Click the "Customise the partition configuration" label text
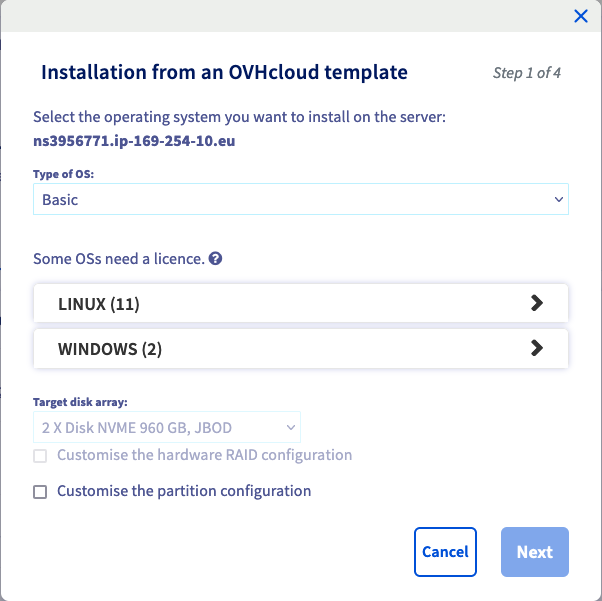Image resolution: width=602 pixels, height=601 pixels. (x=184, y=491)
